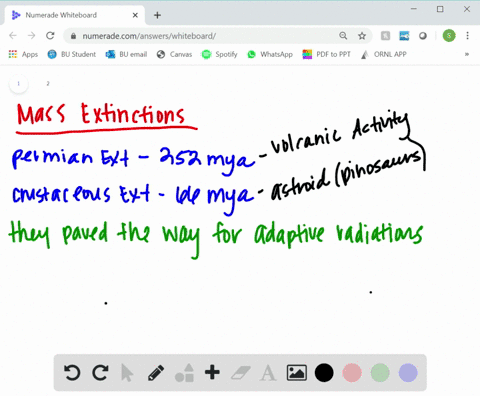Open the Spotify bookmark
480x396 pixels.
coord(219,54)
